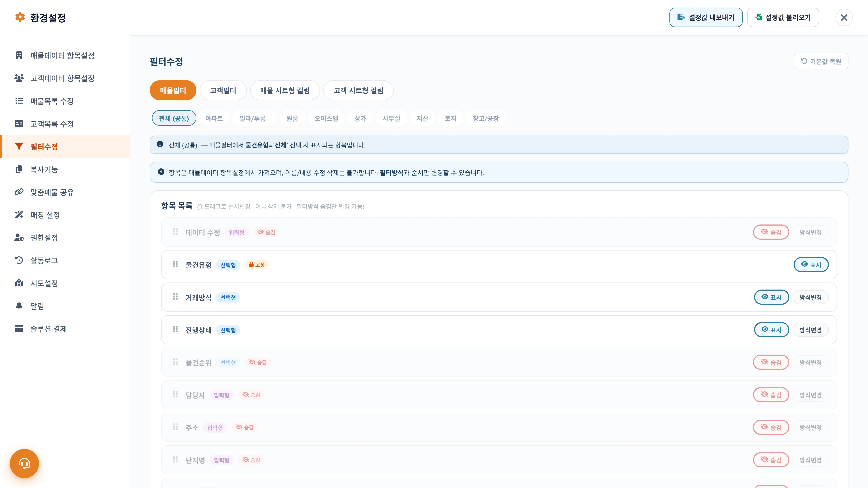Select the 창고/공장 chip

pos(486,118)
